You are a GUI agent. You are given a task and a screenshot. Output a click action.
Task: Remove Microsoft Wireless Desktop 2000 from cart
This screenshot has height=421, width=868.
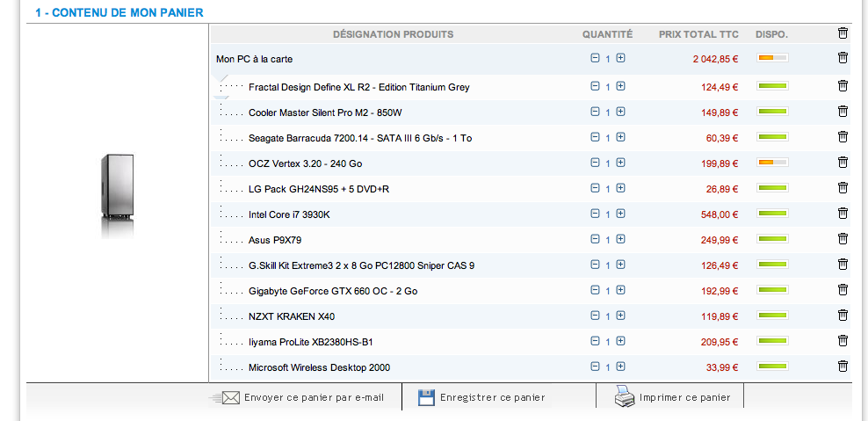point(843,367)
